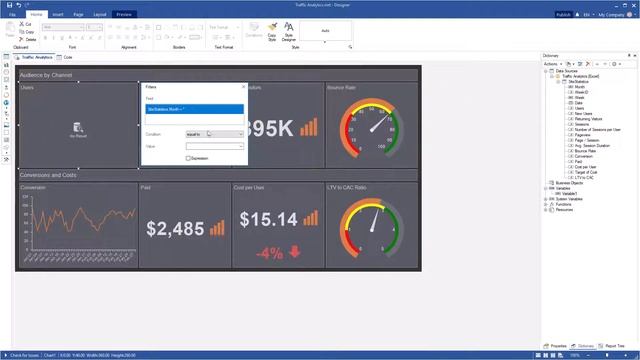Screen dimensions: 640x360
Task: Open the font size combo box
Action: point(94,27)
